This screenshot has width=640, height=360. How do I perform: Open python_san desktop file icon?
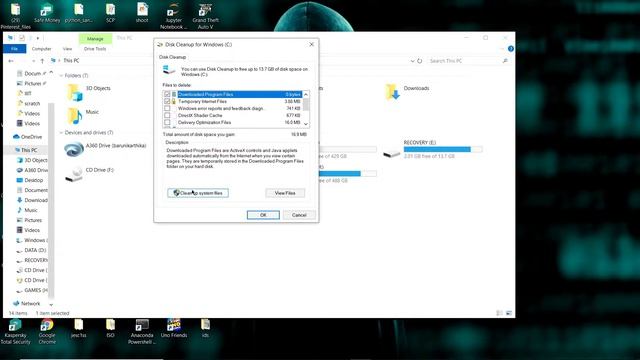tap(78, 12)
